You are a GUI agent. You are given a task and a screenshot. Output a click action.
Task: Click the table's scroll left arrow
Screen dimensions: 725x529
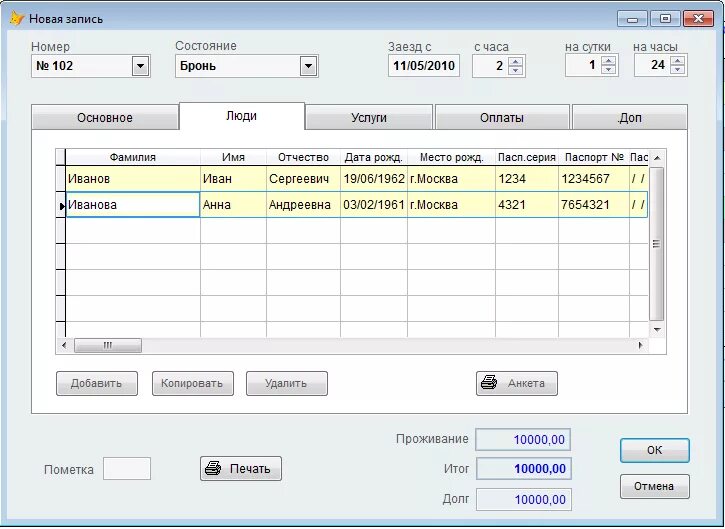pyautogui.click(x=64, y=345)
